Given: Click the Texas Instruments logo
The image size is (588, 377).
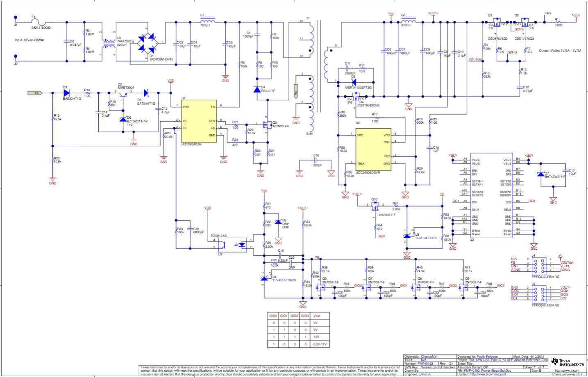Looking at the screenshot, I should [x=568, y=362].
